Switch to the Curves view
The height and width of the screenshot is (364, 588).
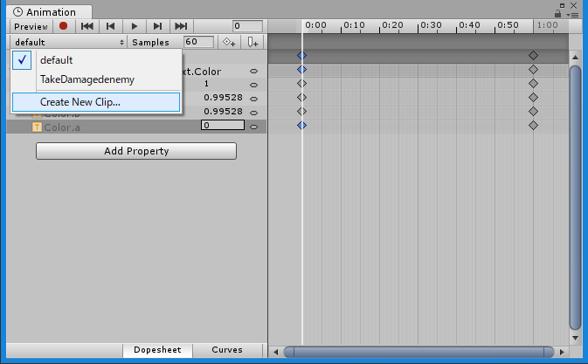point(227,350)
